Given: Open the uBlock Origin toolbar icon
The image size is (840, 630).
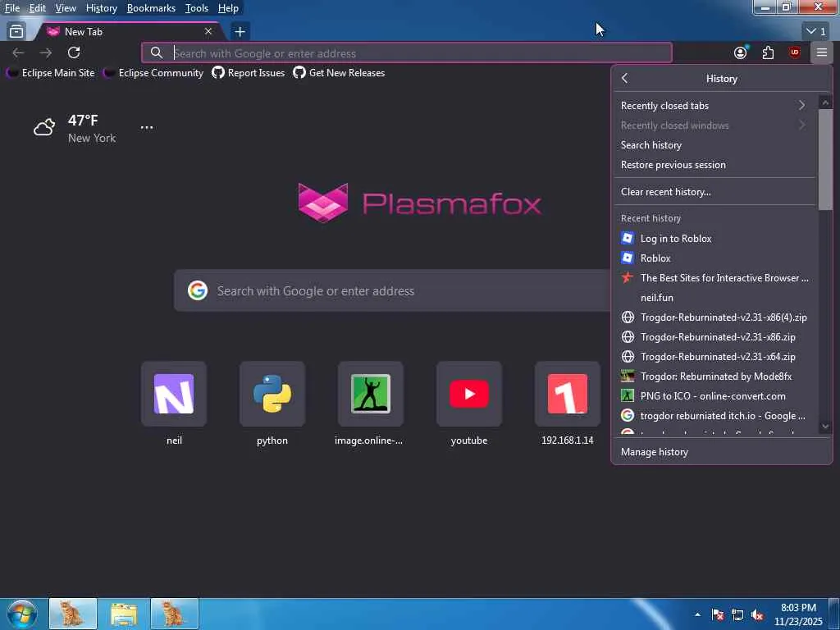Looking at the screenshot, I should [x=794, y=52].
